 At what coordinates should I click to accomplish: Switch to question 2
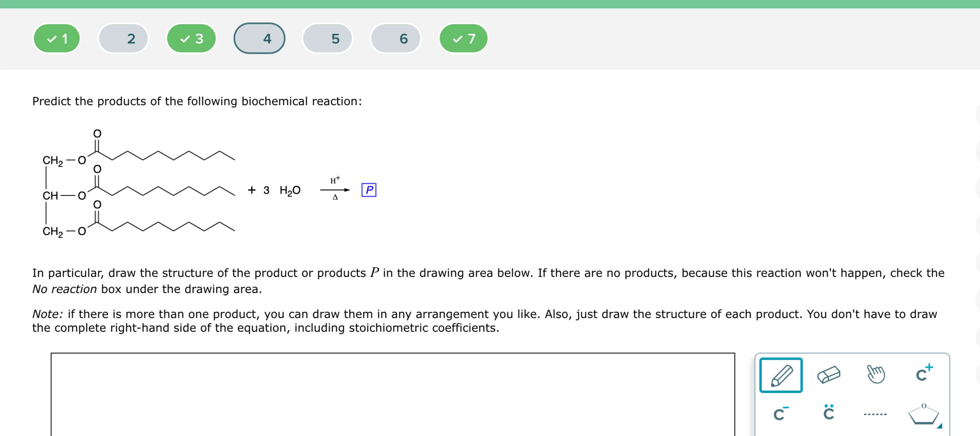[x=123, y=38]
